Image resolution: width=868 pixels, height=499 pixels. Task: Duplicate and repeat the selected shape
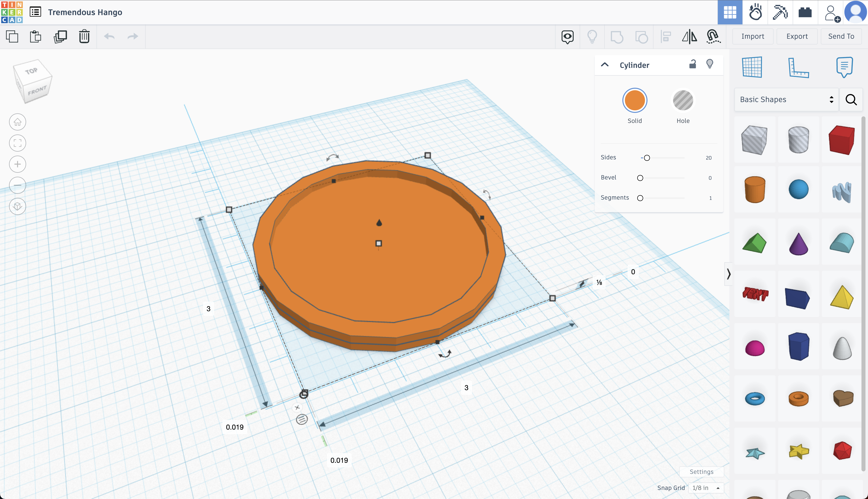point(60,36)
